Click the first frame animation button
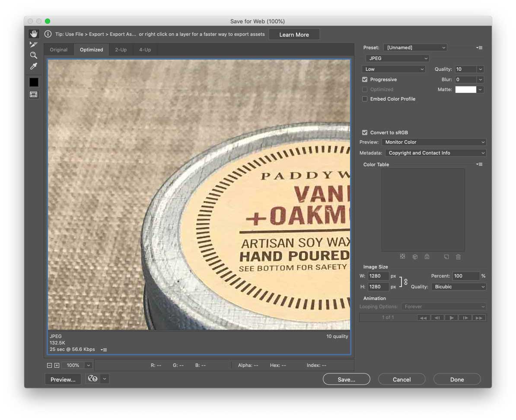This screenshot has height=420, width=516. click(424, 318)
